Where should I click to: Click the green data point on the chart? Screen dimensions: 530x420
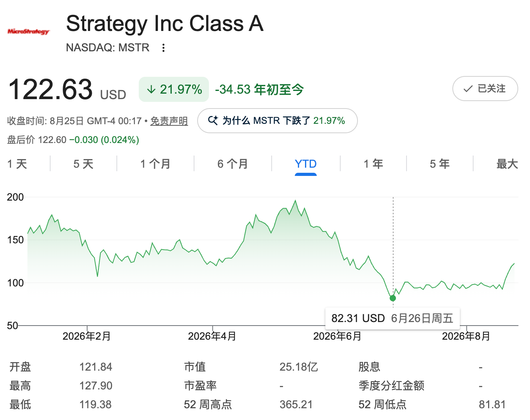(x=393, y=298)
